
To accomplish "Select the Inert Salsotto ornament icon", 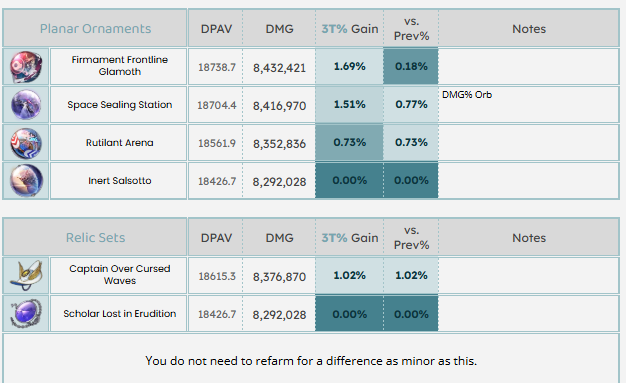I will point(26,181).
